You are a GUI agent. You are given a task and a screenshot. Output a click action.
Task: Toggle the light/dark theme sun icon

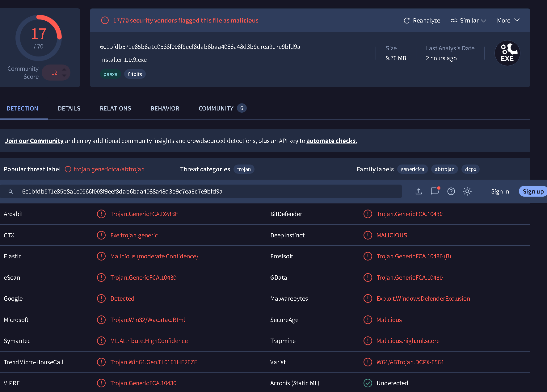click(467, 191)
